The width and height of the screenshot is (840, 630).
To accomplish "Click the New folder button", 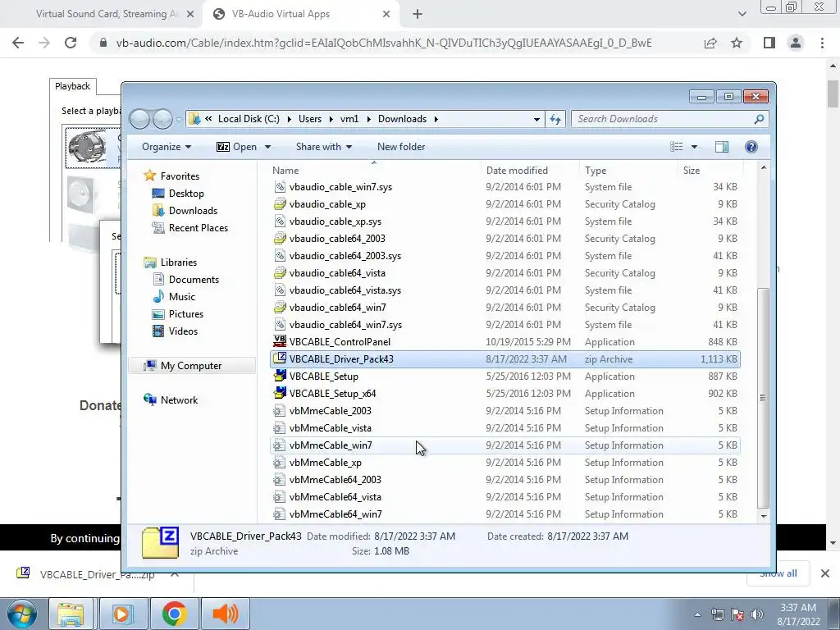I will coord(400,147).
